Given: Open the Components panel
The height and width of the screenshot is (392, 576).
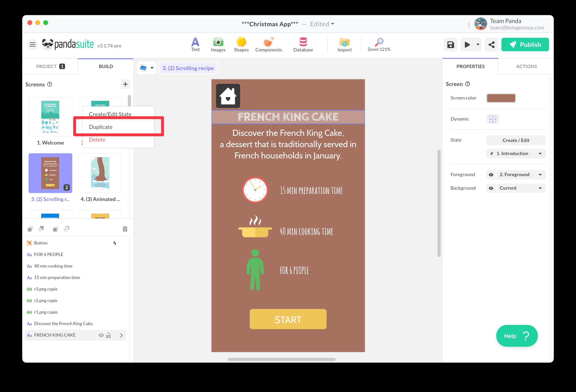Looking at the screenshot, I should coord(268,44).
